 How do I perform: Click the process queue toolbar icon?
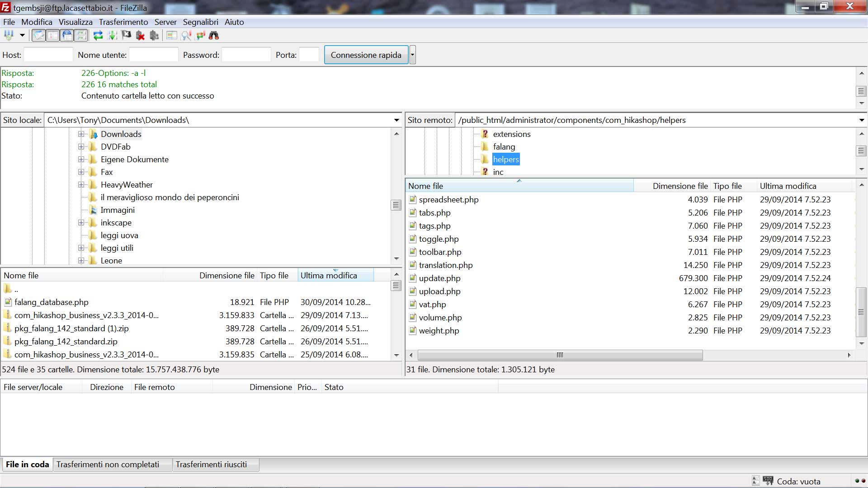[112, 35]
